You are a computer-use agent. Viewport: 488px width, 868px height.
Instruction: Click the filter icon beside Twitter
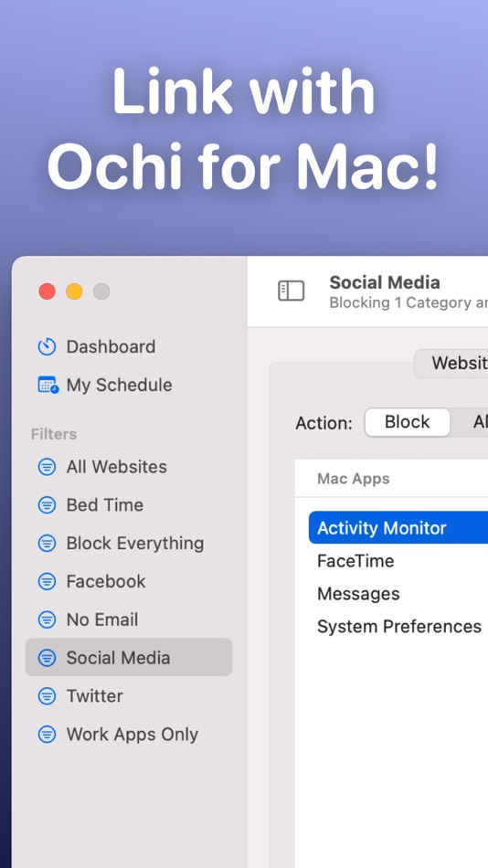tap(47, 696)
